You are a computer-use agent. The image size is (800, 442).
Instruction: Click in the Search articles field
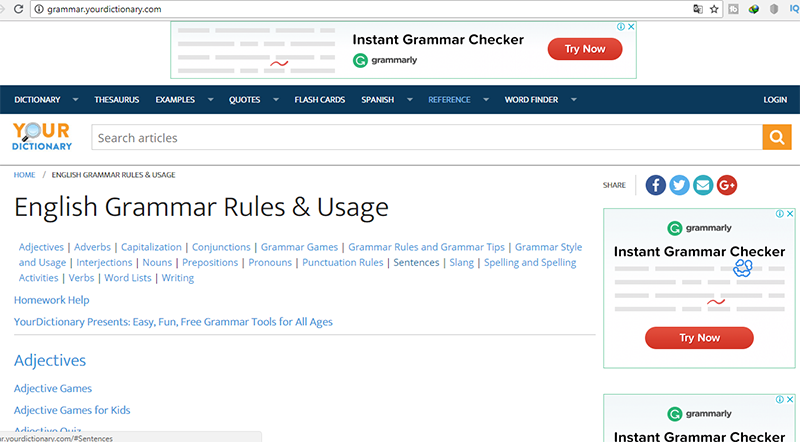coord(426,138)
